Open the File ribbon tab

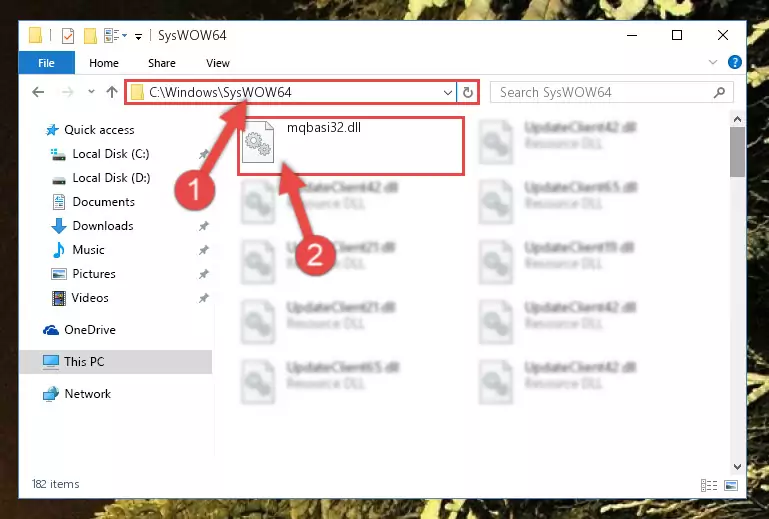coord(47,63)
